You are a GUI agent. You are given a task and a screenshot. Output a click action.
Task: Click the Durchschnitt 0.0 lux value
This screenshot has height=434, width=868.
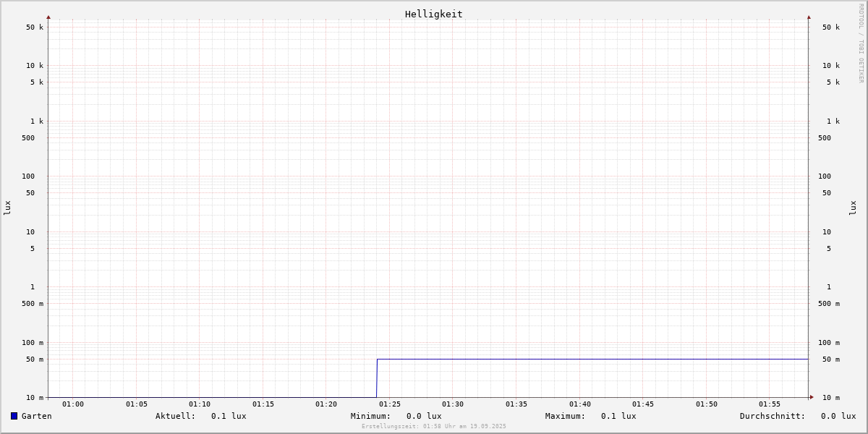coord(838,416)
